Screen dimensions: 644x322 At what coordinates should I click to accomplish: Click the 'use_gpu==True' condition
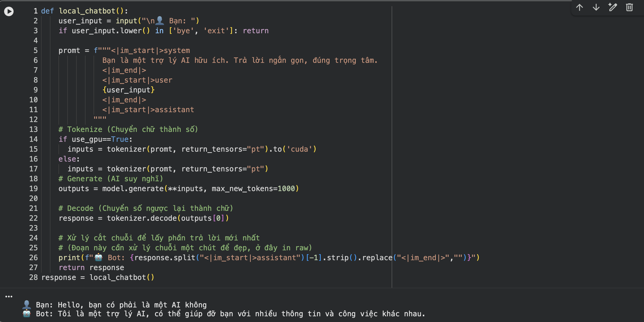100,139
